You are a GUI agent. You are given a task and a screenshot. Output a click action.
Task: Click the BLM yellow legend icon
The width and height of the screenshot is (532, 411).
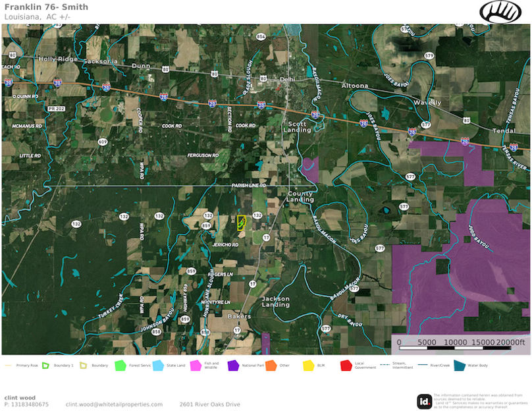307,365
